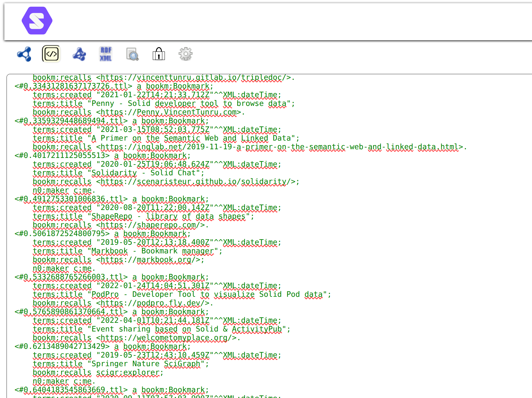Click the subject <#0.5061872524800795>
This screenshot has height=398, width=532.
click(62, 234)
